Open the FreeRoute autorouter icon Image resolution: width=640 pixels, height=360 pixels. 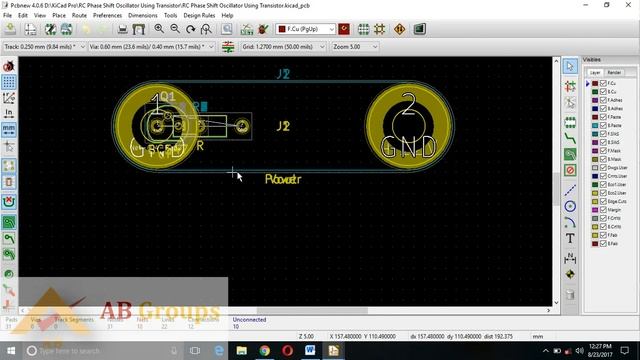coord(400,29)
